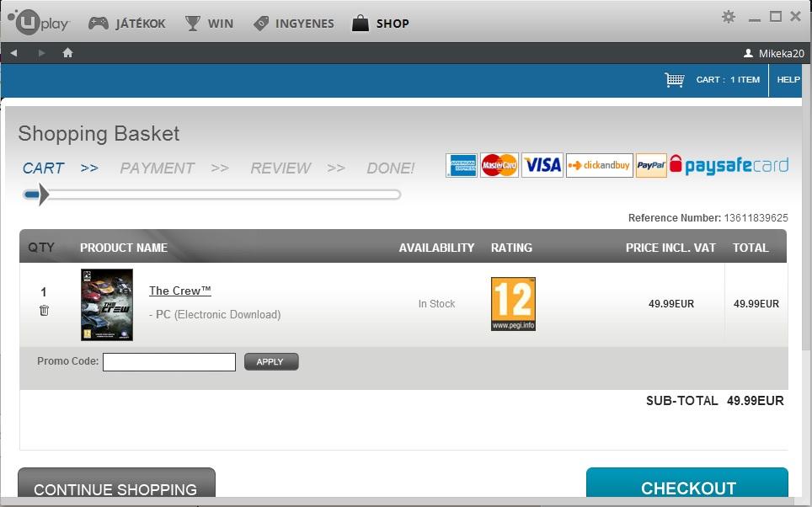Click the Sub-Total 49.99EUR amount
The height and width of the screenshot is (507, 812).
[756, 401]
